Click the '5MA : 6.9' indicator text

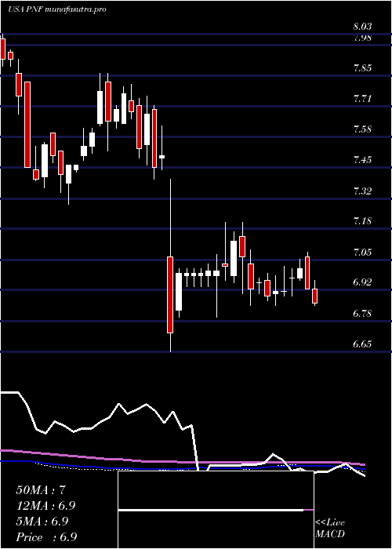pos(42,522)
